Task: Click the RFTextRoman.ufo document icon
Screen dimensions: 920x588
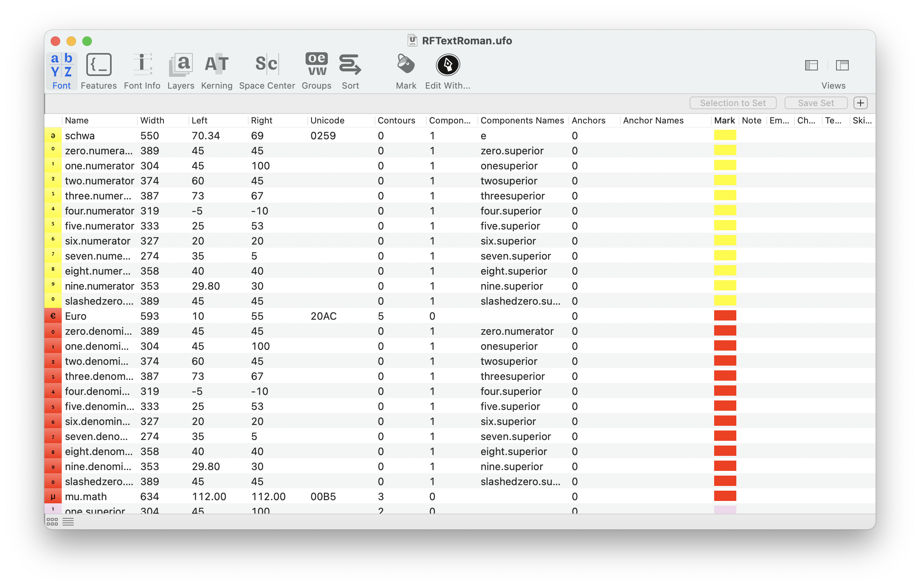Action: click(412, 40)
